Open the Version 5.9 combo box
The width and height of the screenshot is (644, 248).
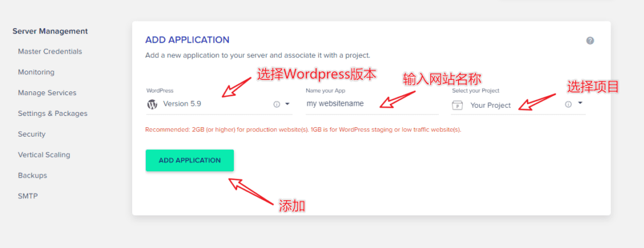219,104
